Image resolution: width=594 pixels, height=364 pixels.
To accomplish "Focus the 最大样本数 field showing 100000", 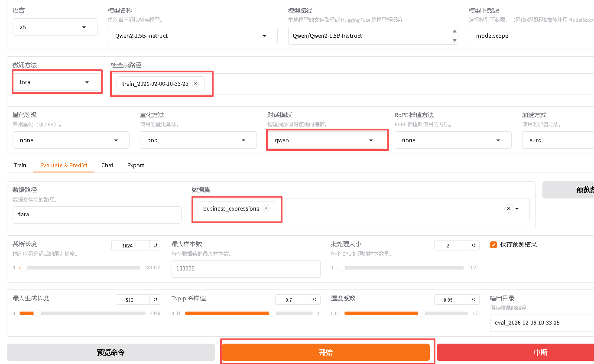I will coord(246,269).
